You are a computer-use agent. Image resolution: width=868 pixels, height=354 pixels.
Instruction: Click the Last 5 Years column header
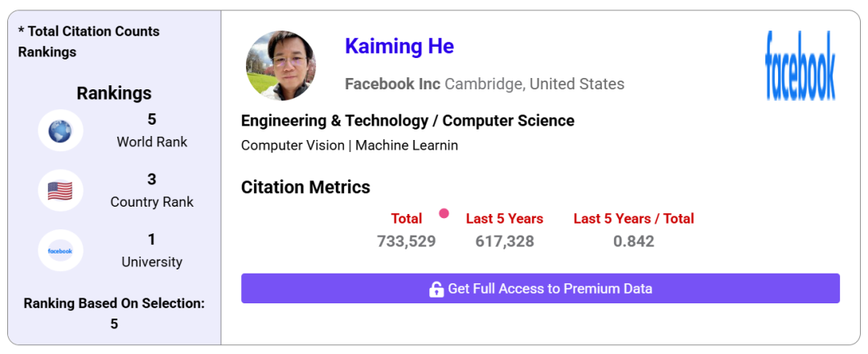pos(504,218)
